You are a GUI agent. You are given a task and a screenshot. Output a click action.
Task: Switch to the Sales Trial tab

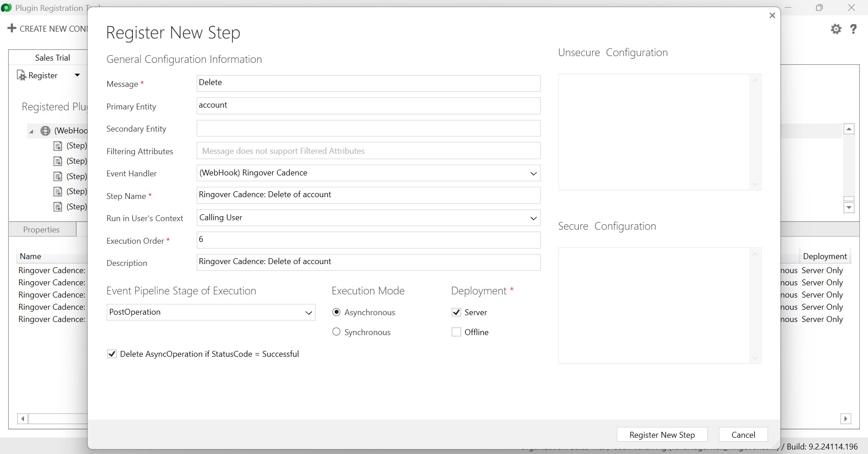point(52,57)
